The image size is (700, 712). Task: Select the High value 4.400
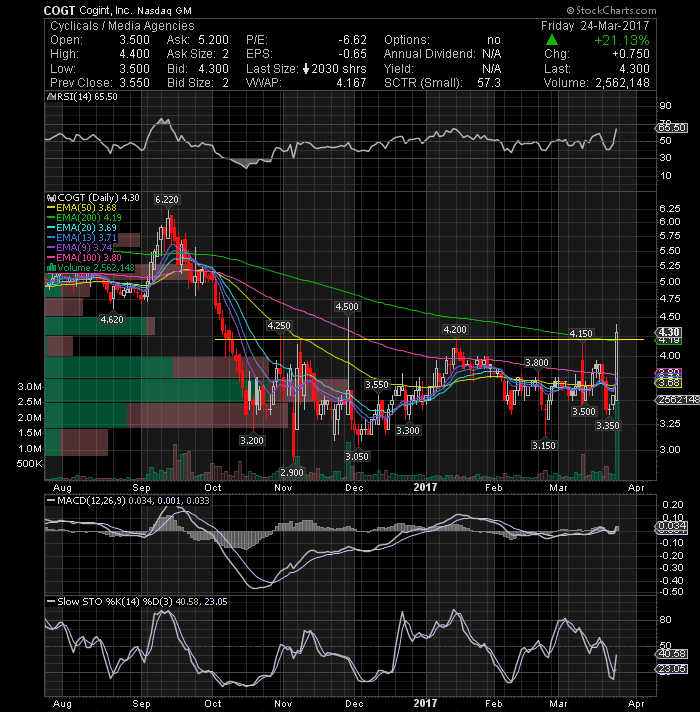(x=134, y=54)
